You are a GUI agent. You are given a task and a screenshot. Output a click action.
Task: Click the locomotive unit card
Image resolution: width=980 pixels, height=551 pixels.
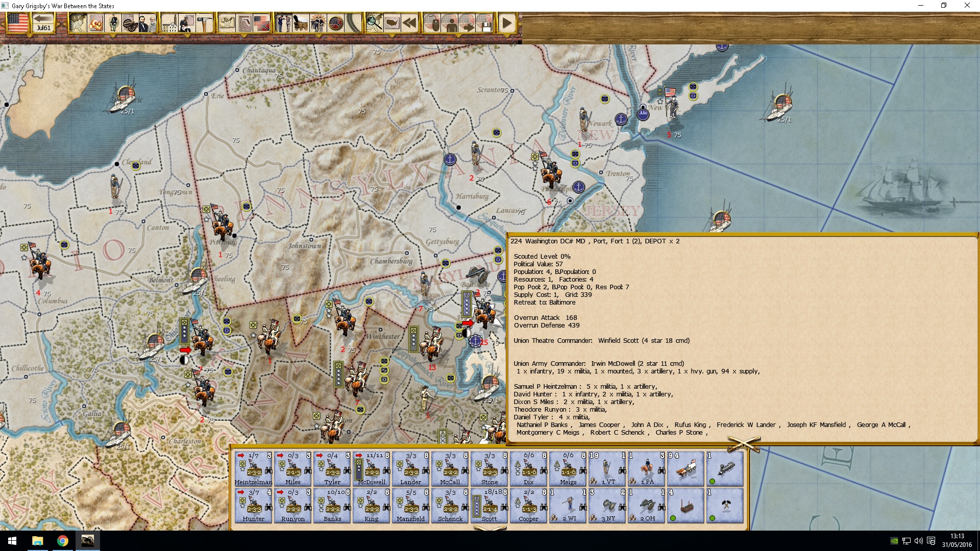[725, 468]
